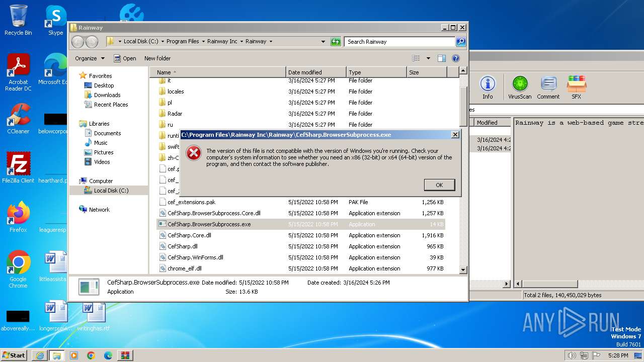The width and height of the screenshot is (644, 362).
Task: Click the file list scroll down arrow
Action: [463, 269]
